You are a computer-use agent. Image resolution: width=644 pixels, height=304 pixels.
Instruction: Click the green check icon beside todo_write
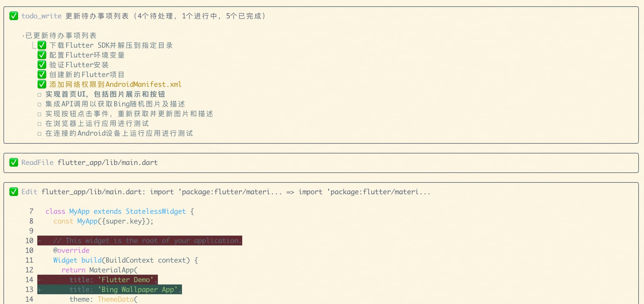point(14,16)
